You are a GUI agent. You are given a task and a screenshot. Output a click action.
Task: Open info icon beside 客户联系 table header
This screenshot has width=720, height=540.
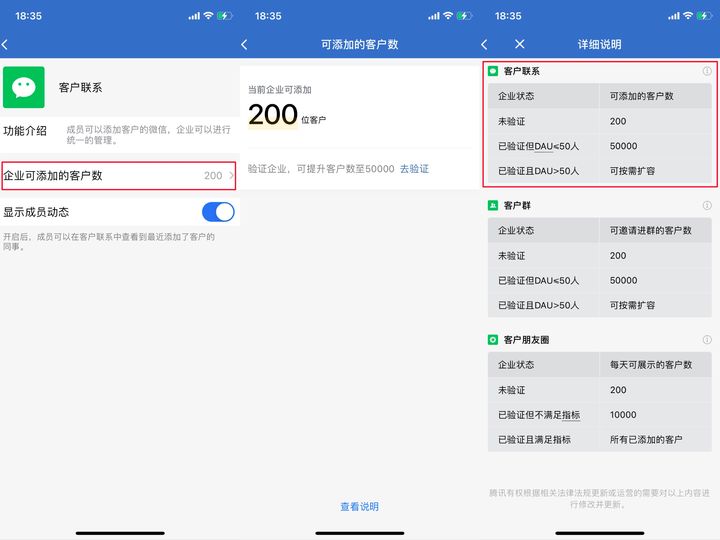(707, 72)
